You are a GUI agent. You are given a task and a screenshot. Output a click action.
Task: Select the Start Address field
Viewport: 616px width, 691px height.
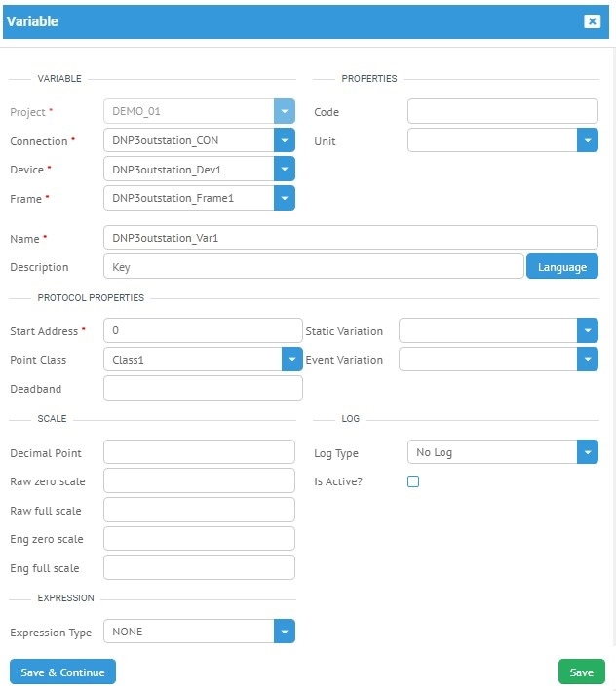(x=203, y=331)
